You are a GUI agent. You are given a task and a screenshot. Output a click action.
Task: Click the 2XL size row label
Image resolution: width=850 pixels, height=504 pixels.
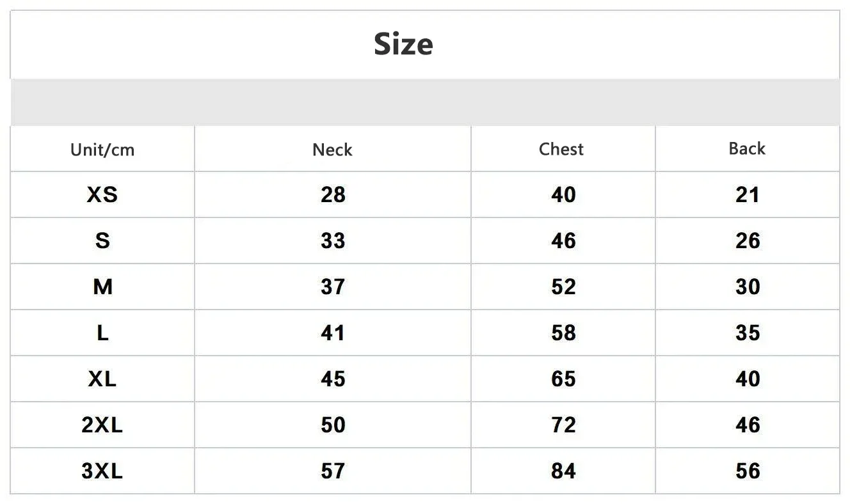coord(102,425)
